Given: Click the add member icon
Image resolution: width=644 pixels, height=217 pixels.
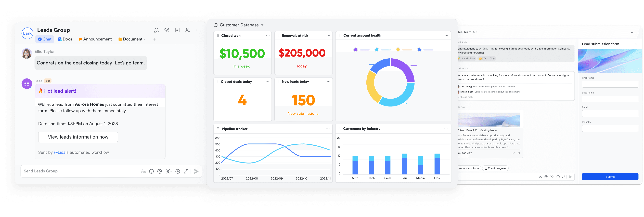Looking at the screenshot, I should pos(187,30).
